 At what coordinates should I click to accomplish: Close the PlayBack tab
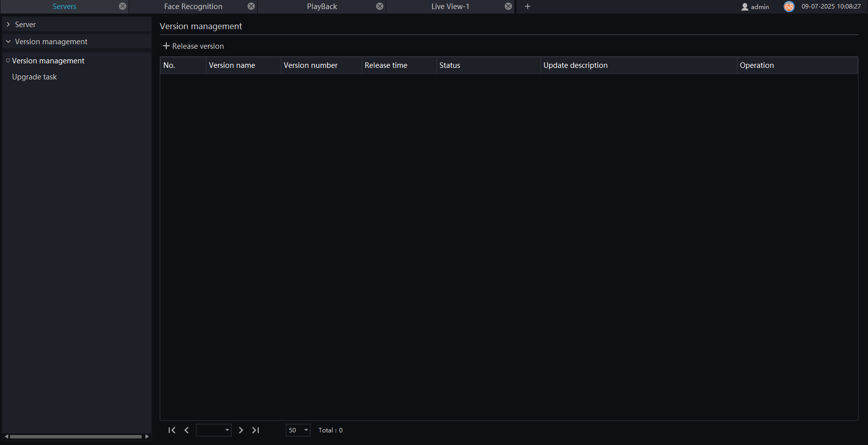coord(380,6)
